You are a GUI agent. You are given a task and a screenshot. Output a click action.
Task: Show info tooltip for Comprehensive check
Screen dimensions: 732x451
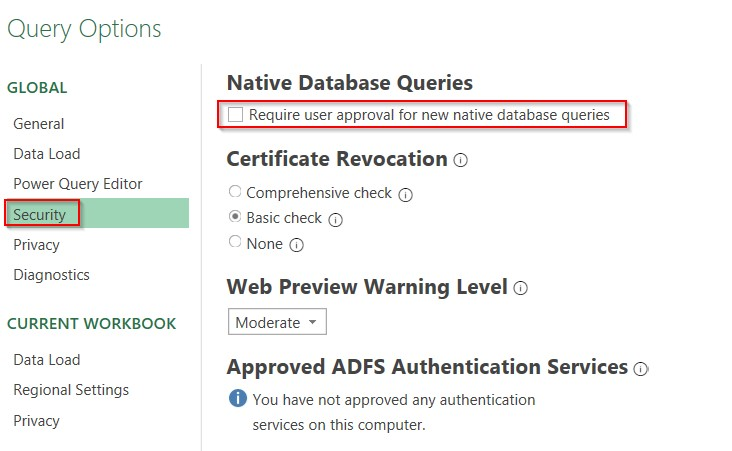click(405, 194)
